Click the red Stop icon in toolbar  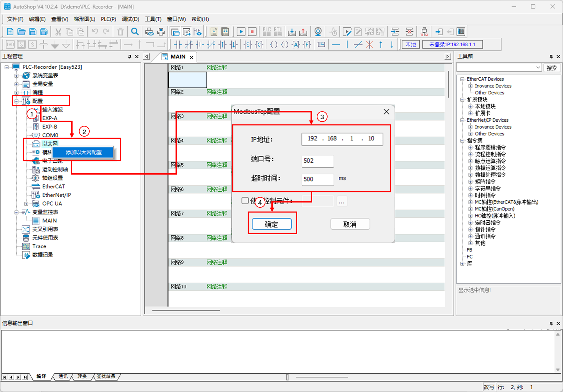252,32
